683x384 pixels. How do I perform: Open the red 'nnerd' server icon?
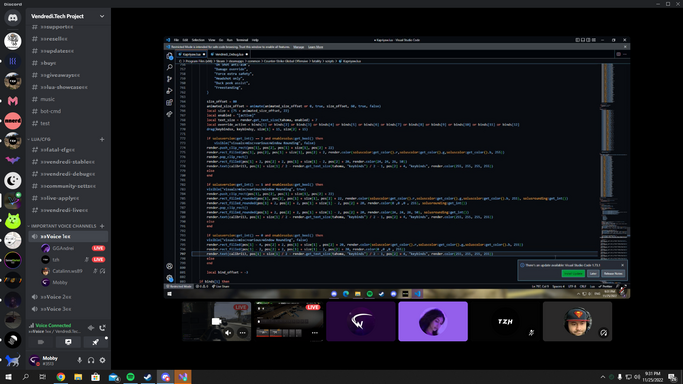coord(13,121)
